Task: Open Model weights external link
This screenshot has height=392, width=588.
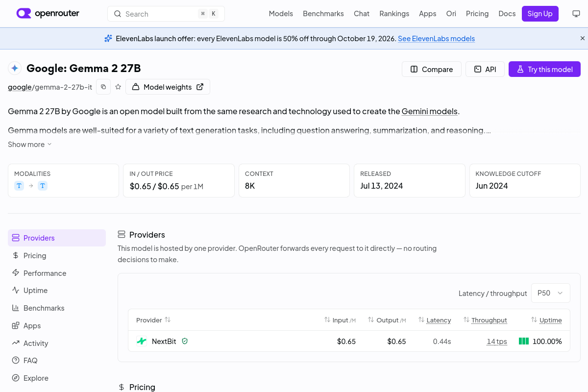Action: [168, 87]
